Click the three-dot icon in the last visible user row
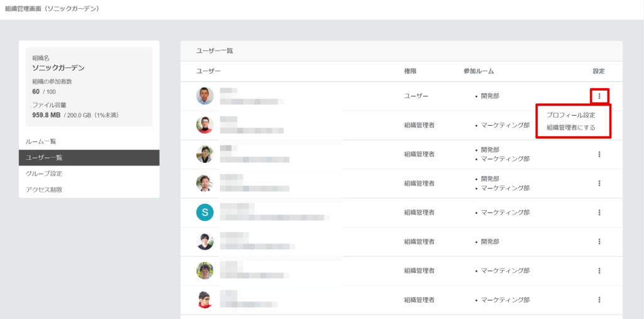The width and height of the screenshot is (644, 319). [x=599, y=299]
